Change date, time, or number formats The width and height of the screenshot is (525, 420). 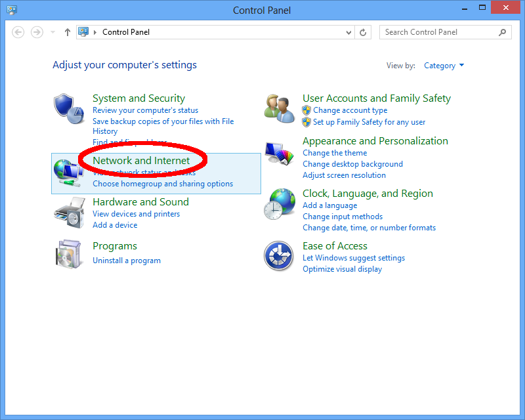pos(369,228)
